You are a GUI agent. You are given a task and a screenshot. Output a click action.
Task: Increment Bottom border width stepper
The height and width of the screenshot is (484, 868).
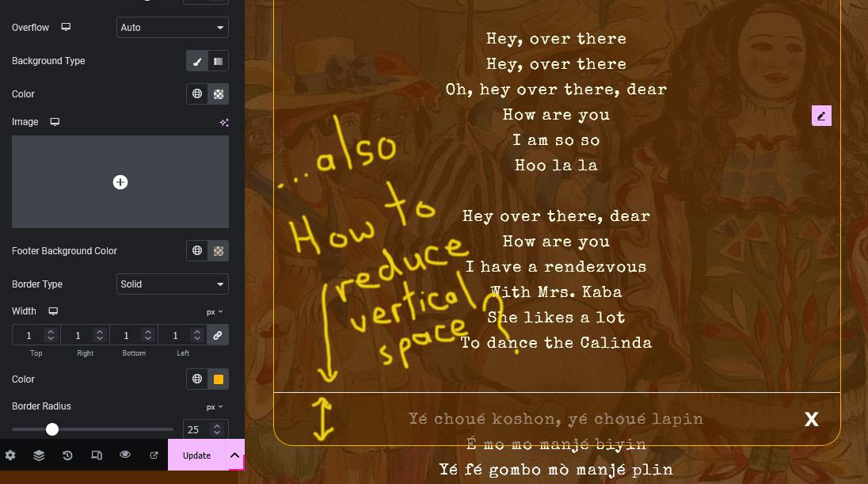[148, 332]
